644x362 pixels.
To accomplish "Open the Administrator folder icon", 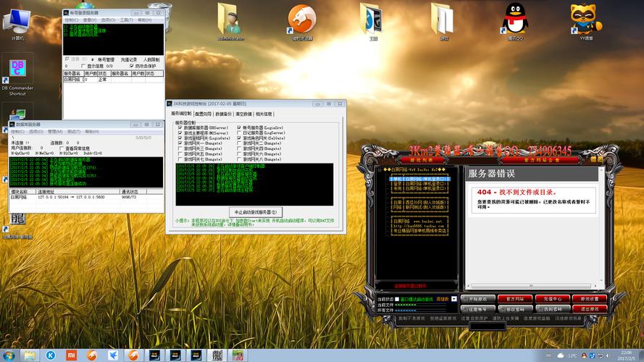I will (230, 18).
